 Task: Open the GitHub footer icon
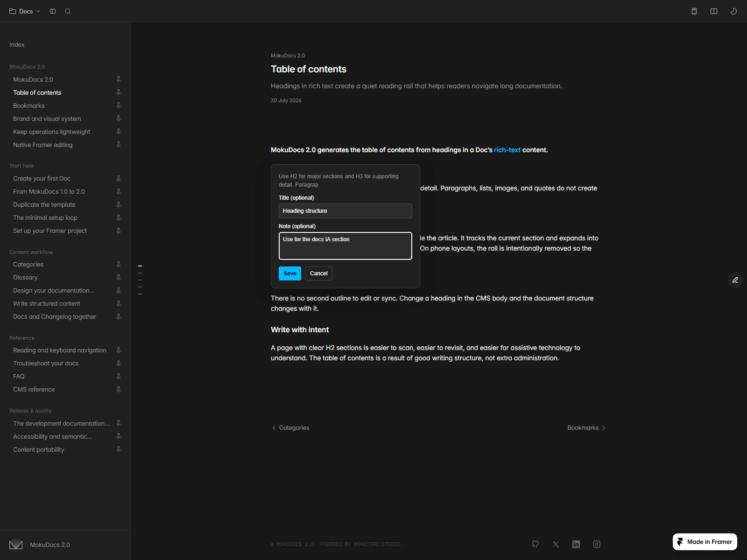pos(536,544)
